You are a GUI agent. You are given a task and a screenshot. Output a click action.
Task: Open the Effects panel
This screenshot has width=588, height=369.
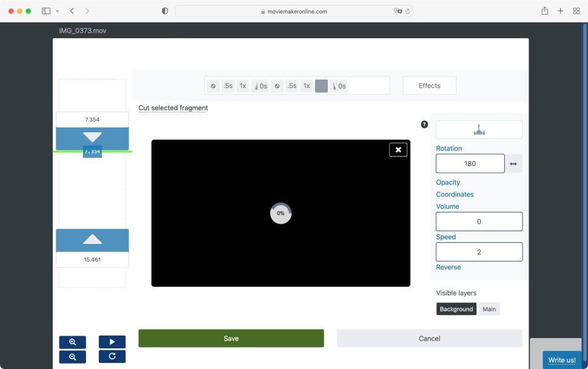point(429,86)
